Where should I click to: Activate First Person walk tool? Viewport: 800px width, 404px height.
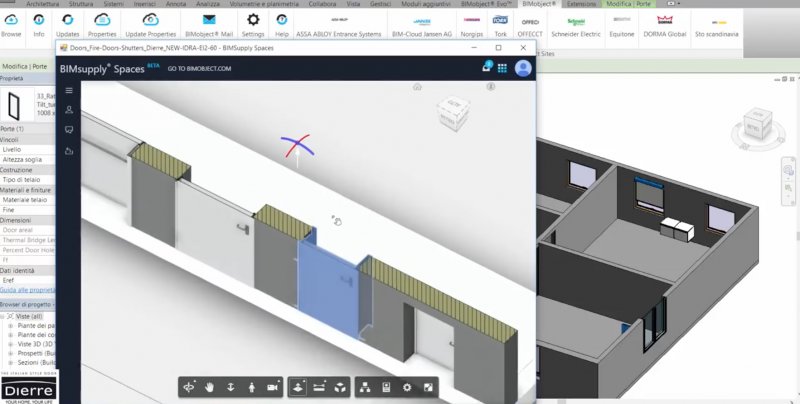pos(252,388)
